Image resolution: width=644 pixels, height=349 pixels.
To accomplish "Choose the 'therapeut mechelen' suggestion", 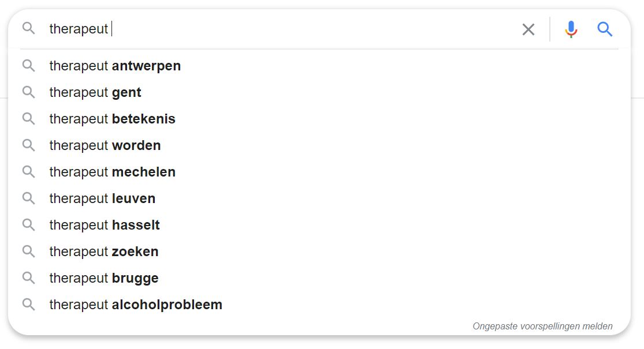I will click(x=112, y=172).
